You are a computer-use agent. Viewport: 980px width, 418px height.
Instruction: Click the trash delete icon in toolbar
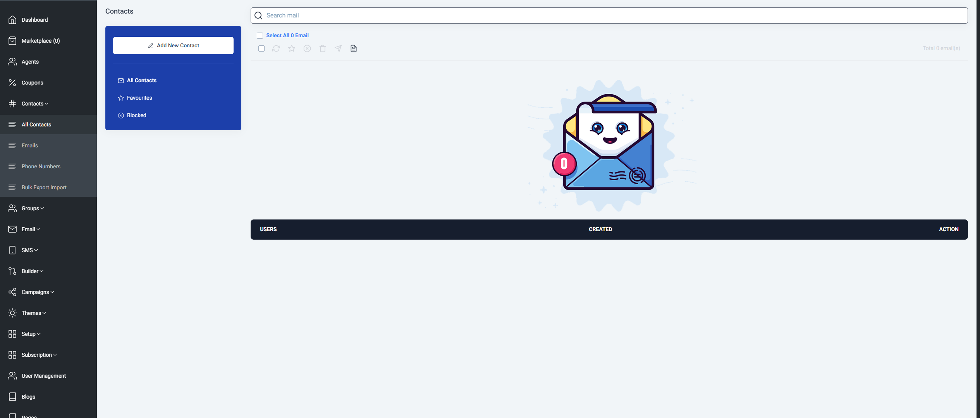pos(323,48)
